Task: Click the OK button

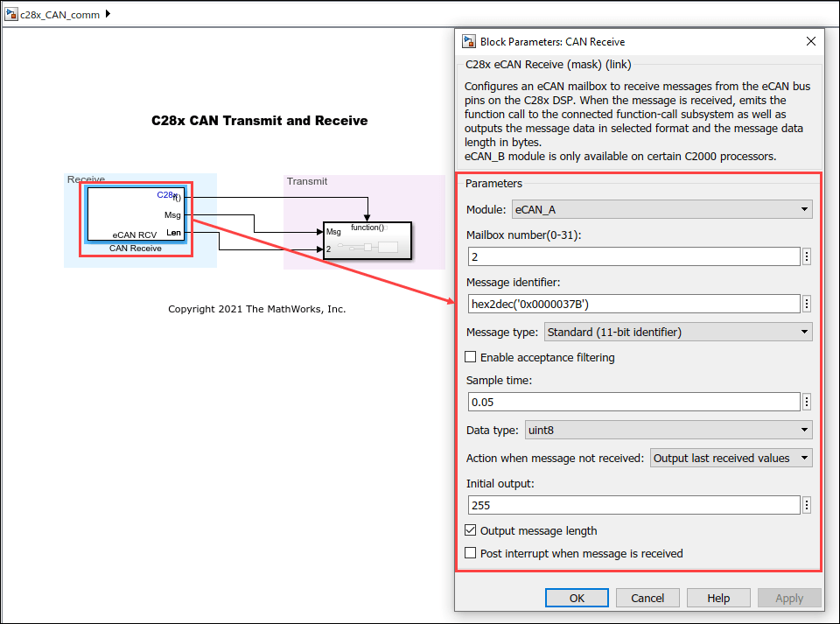Action: pyautogui.click(x=577, y=598)
